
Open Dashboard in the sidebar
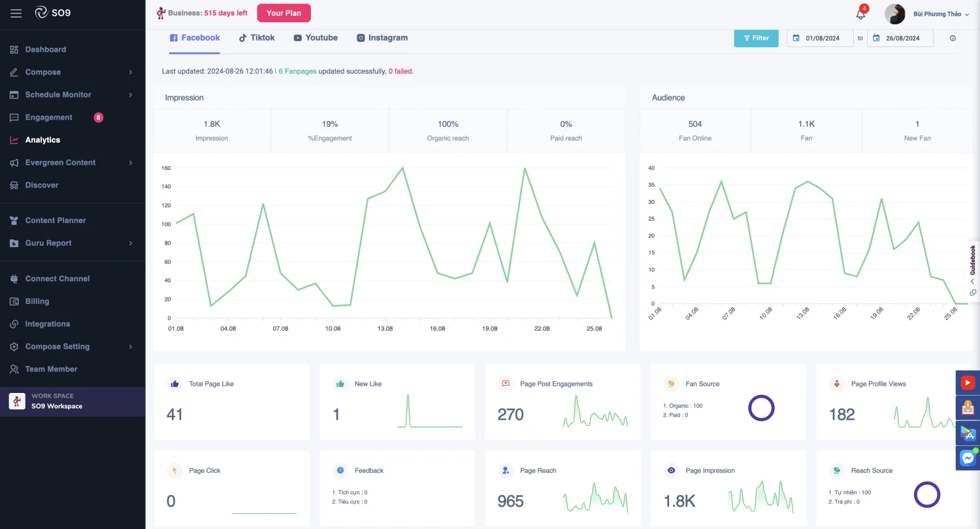[x=46, y=50]
